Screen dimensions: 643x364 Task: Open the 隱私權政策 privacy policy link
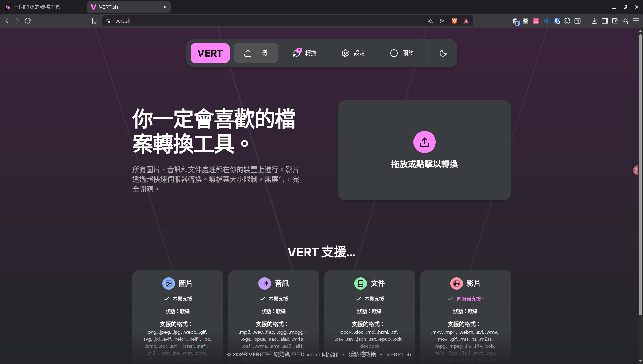click(362, 354)
